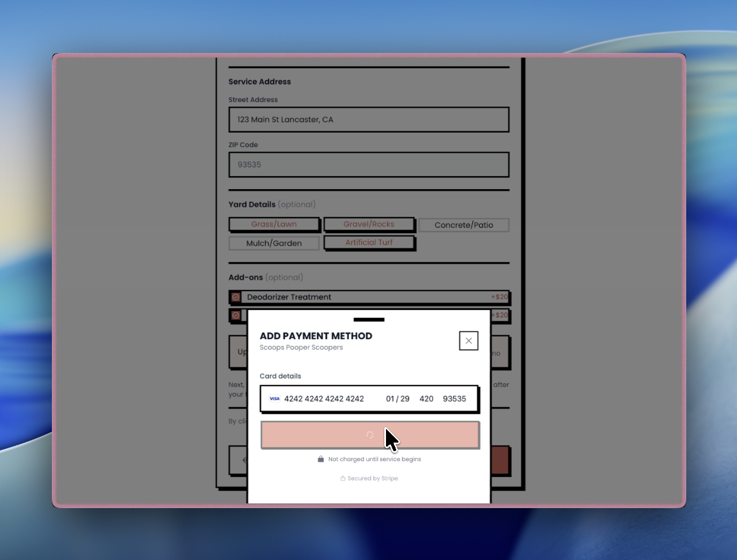The image size is (737, 560).
Task: Click the CVC field showing 420
Action: [x=427, y=399]
